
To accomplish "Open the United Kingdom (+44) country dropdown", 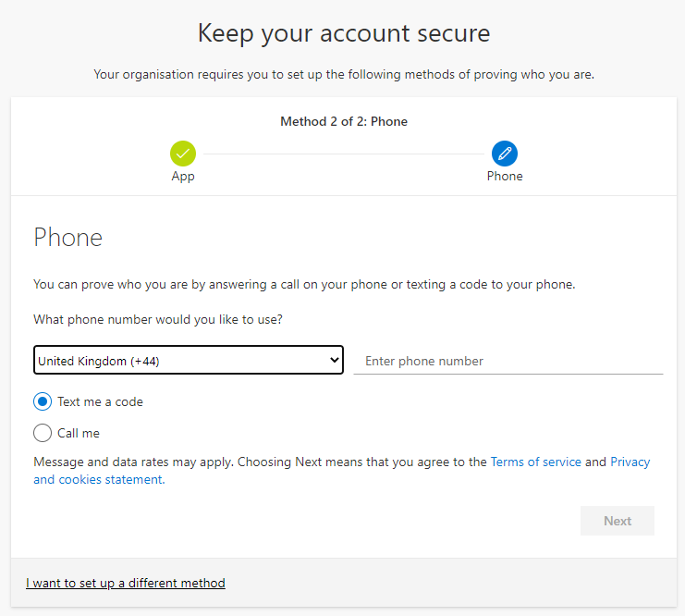I will tap(189, 360).
